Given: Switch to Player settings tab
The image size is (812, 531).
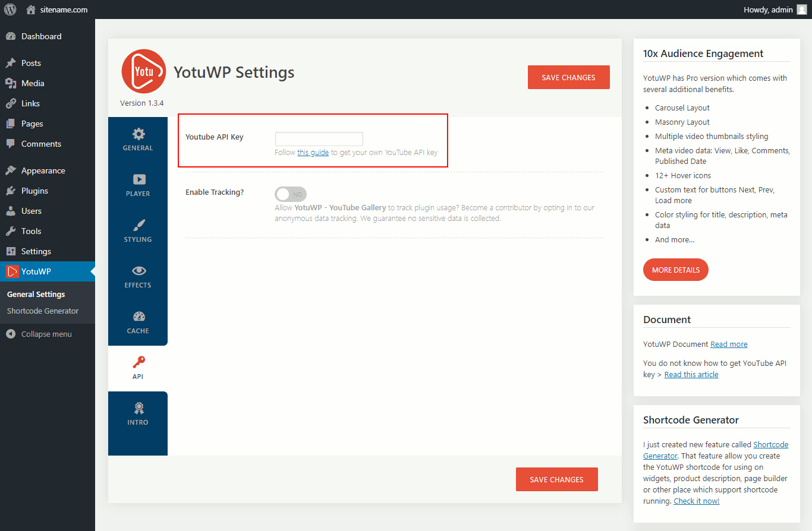Looking at the screenshot, I should [x=138, y=185].
